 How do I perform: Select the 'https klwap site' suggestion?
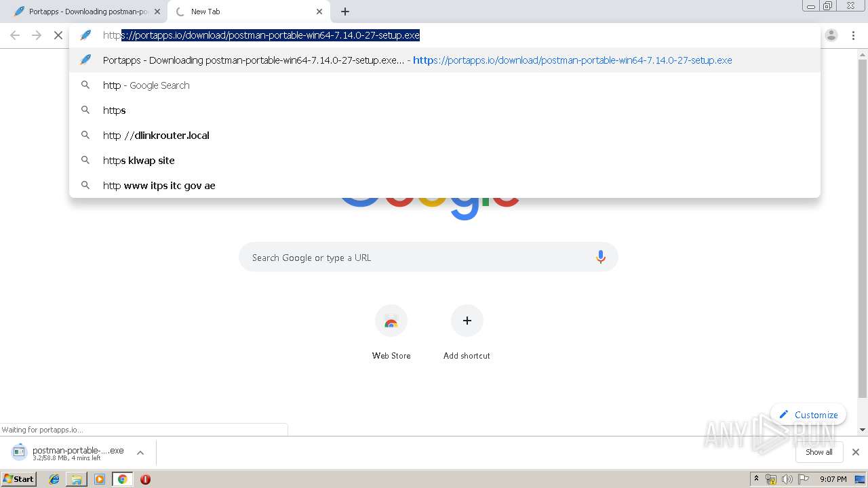445,161
